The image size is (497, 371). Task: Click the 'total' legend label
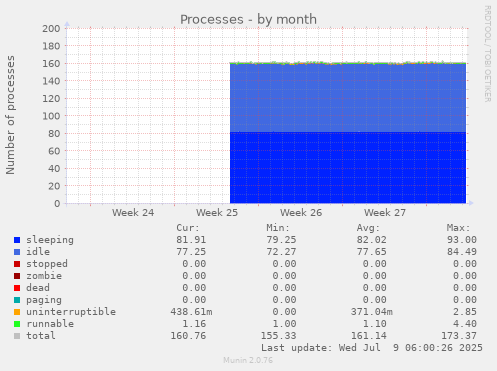(41, 336)
